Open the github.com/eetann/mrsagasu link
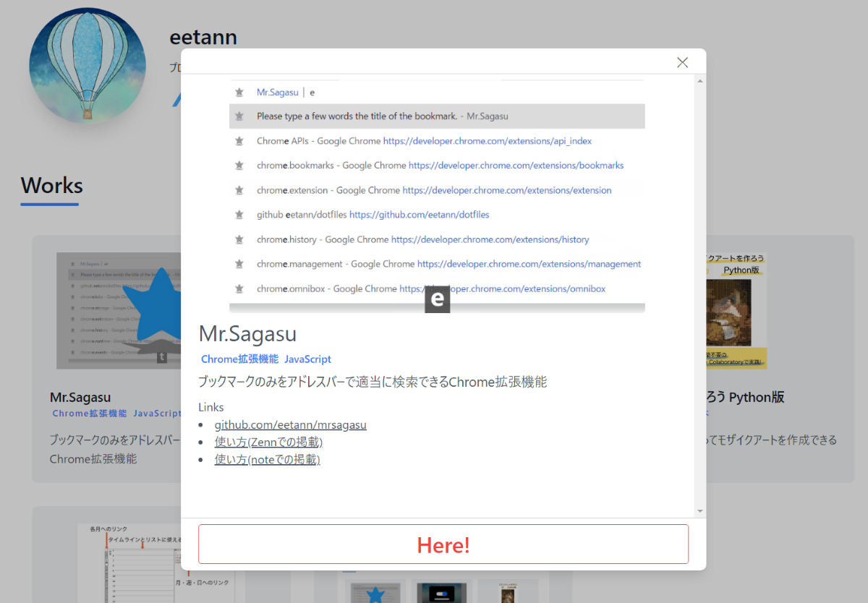The image size is (868, 603). coord(290,424)
